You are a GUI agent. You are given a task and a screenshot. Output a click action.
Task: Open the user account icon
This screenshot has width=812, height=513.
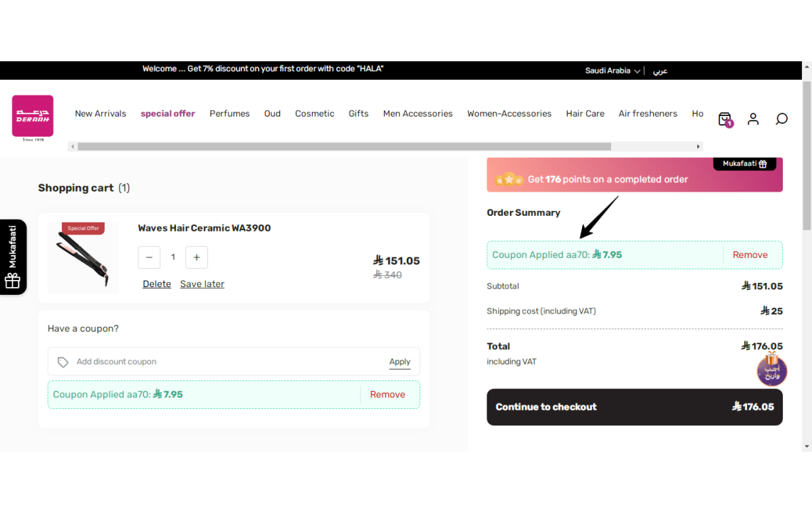[x=753, y=119]
